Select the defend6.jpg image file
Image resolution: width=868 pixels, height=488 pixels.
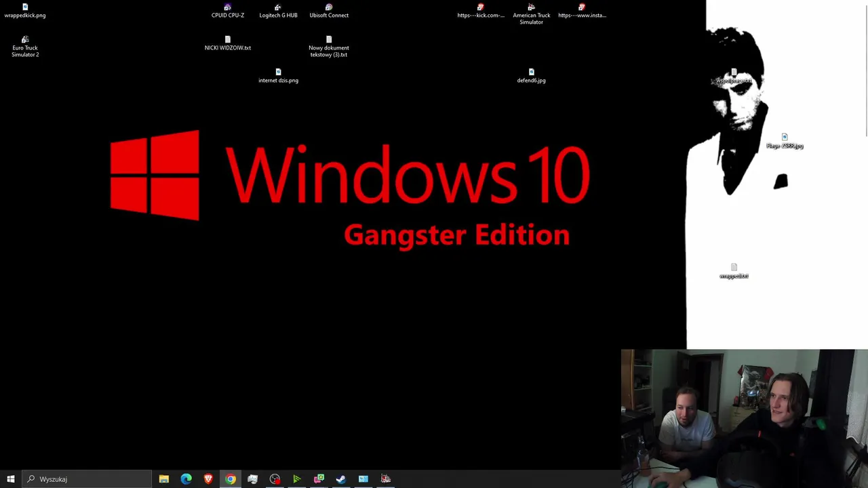(x=532, y=76)
